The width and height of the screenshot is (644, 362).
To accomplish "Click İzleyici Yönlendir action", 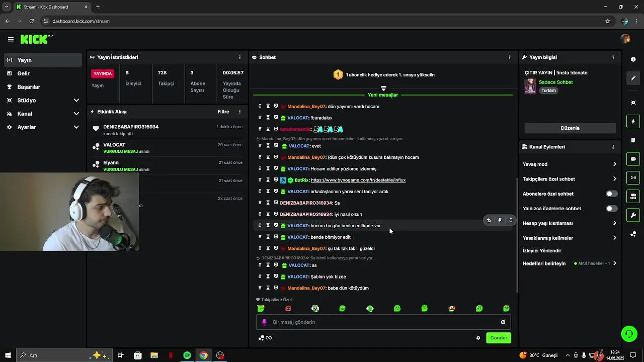I will pyautogui.click(x=542, y=250).
